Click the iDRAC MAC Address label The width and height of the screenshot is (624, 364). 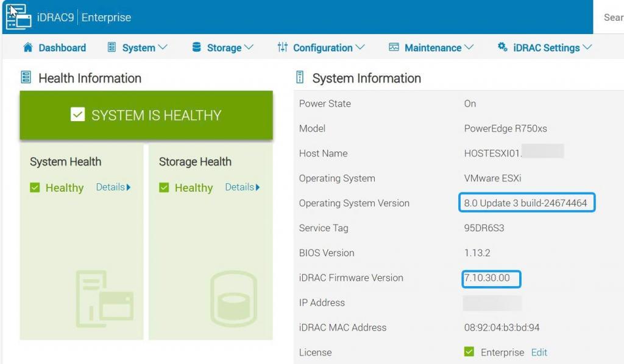pyautogui.click(x=342, y=327)
